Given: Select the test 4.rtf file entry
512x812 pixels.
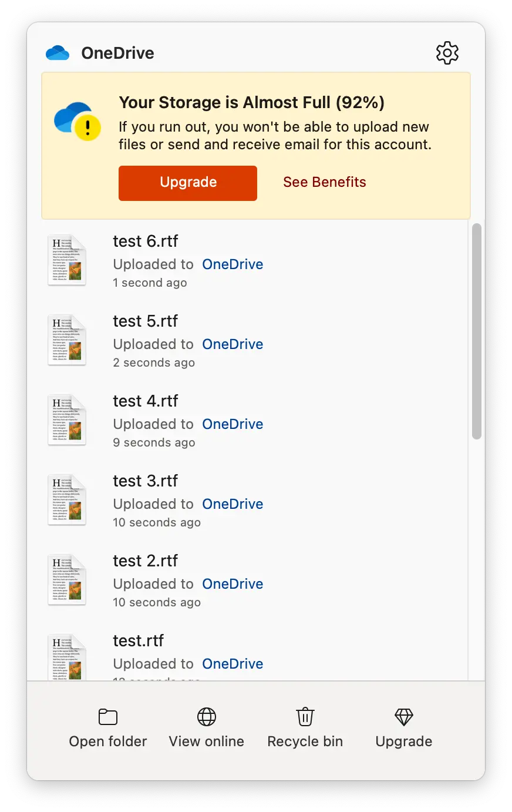Looking at the screenshot, I should pyautogui.click(x=255, y=421).
